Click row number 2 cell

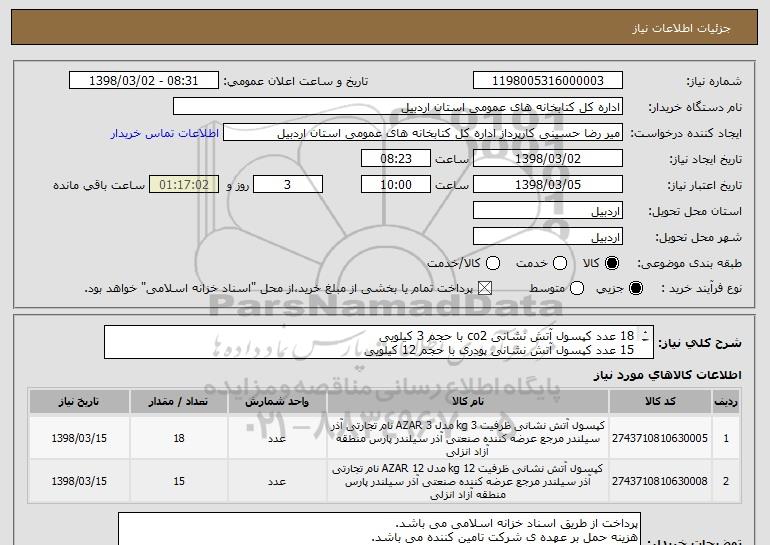[x=726, y=481]
